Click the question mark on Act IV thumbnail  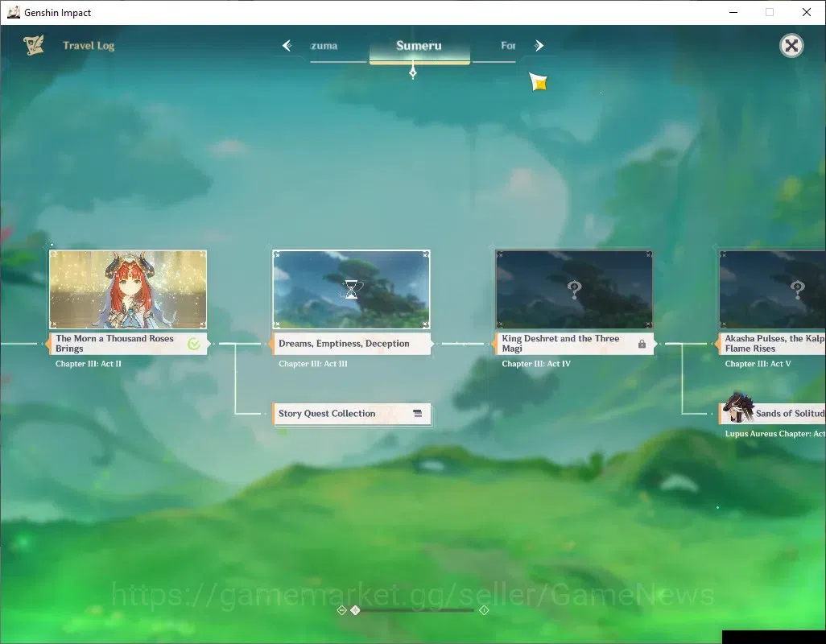pyautogui.click(x=574, y=290)
